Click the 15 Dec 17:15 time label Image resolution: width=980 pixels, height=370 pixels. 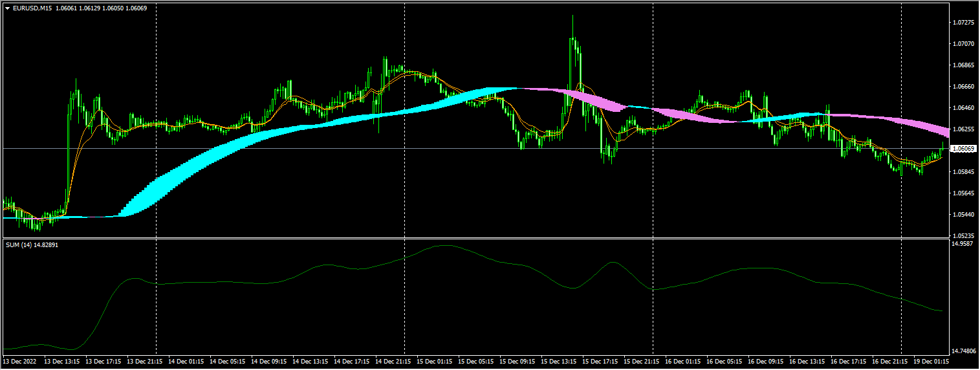[602, 360]
